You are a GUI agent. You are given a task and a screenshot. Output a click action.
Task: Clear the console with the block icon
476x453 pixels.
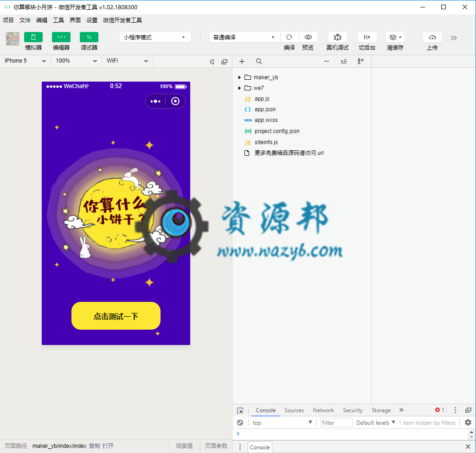click(x=240, y=423)
